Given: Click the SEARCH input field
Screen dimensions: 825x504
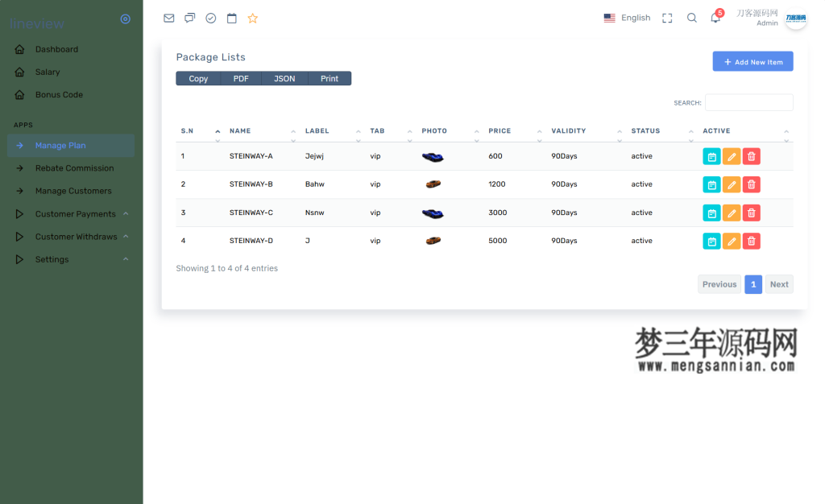Looking at the screenshot, I should 748,102.
